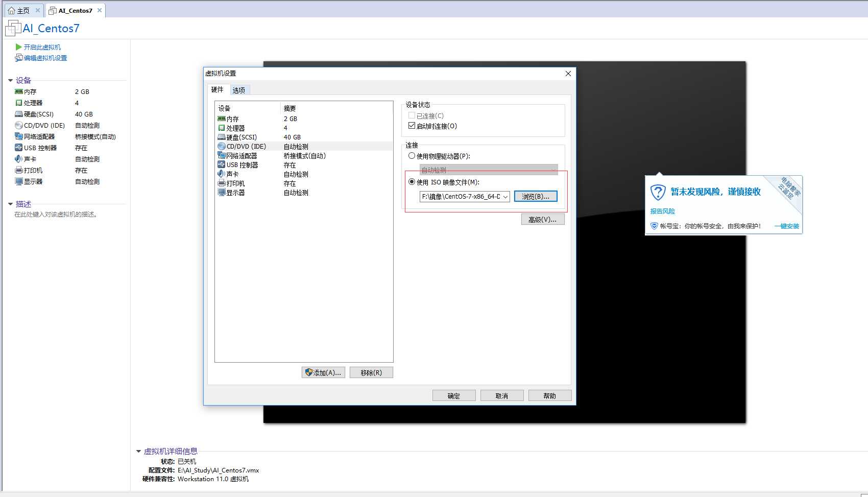868x497 pixels.
Task: Confirm the dialog with 确定
Action: (454, 395)
